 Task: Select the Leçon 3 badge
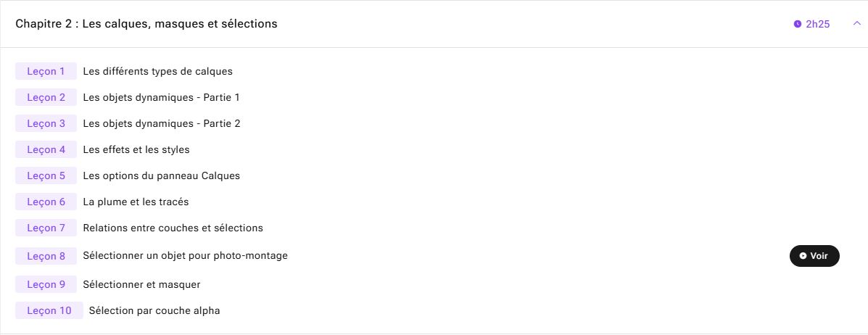point(46,123)
